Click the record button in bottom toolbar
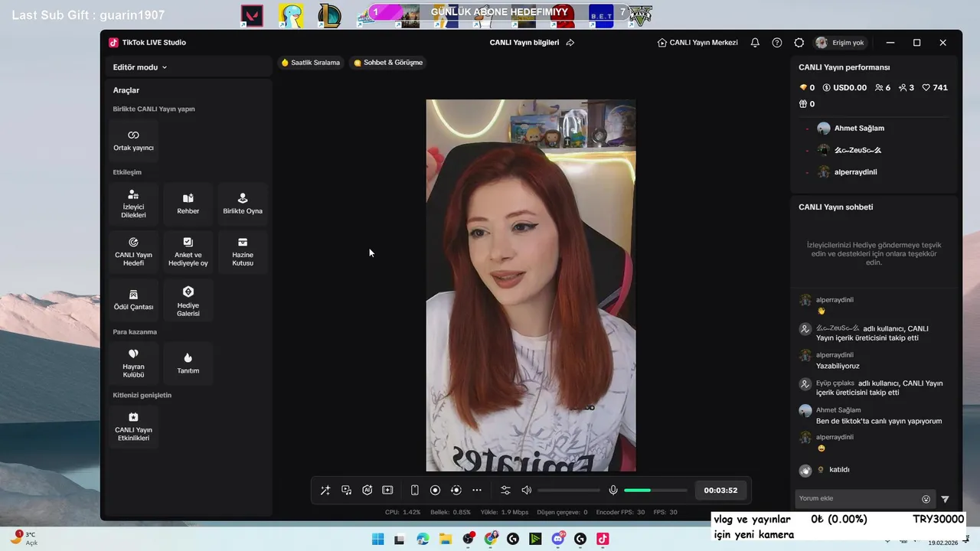 435,491
